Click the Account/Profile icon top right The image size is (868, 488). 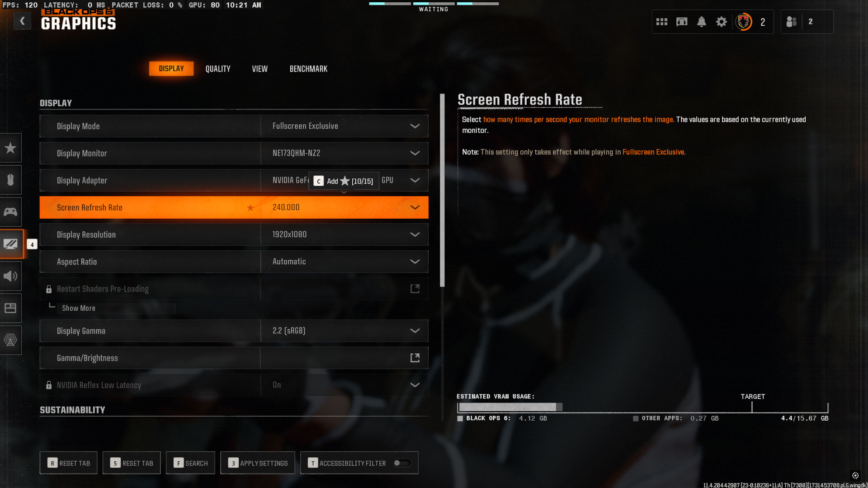pyautogui.click(x=745, y=21)
